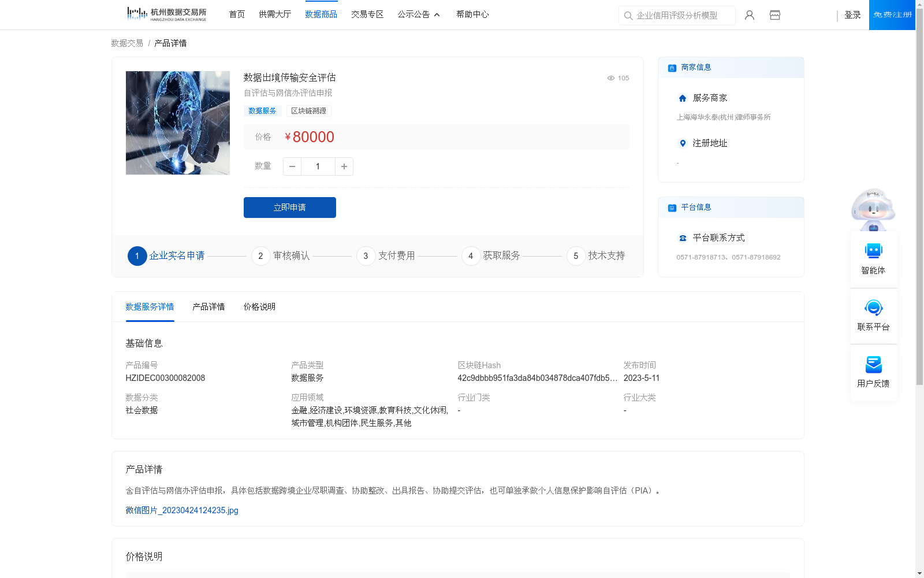Screen dimensions: 924x578
Task: Click the title 数据出境传输安全评估
Action: coord(289,77)
